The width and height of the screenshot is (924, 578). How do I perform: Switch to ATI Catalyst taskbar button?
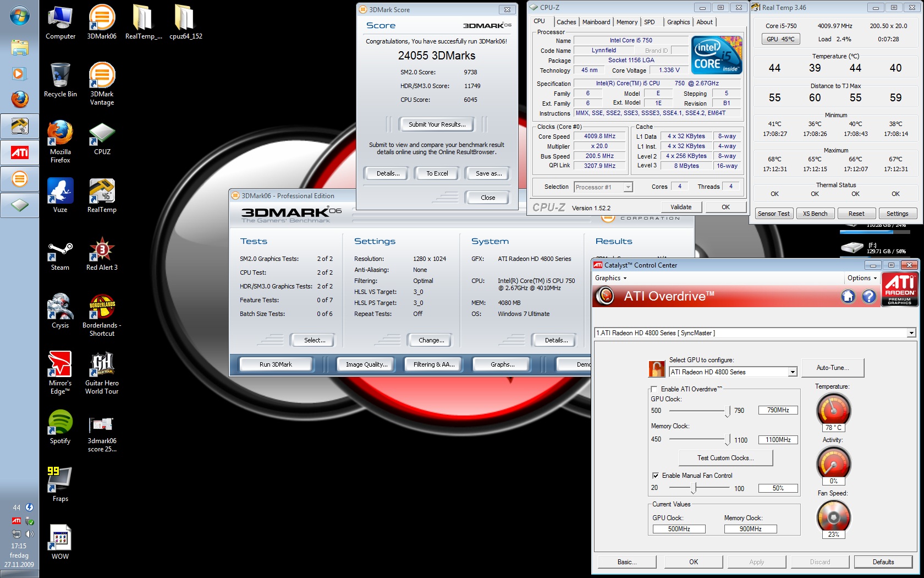coord(20,152)
